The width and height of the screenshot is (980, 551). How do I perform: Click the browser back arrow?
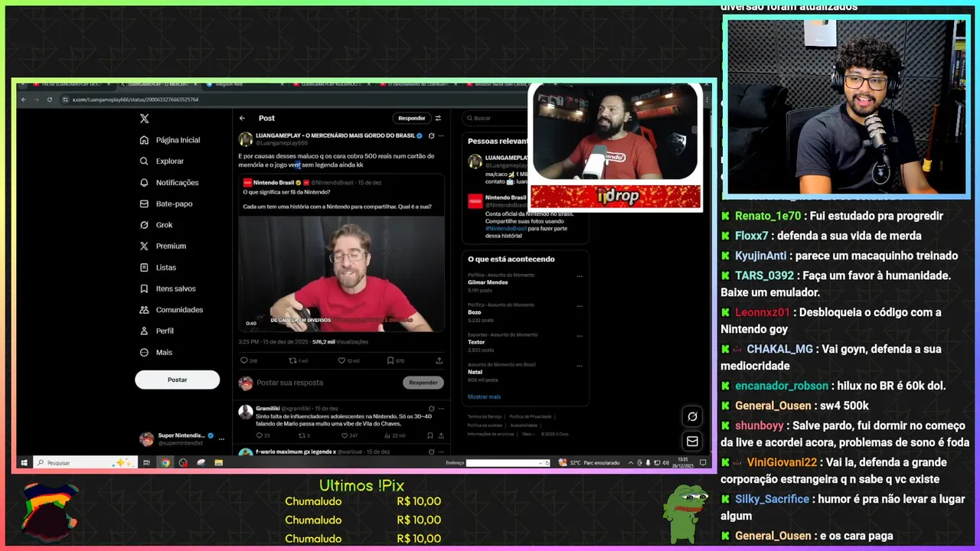(24, 99)
